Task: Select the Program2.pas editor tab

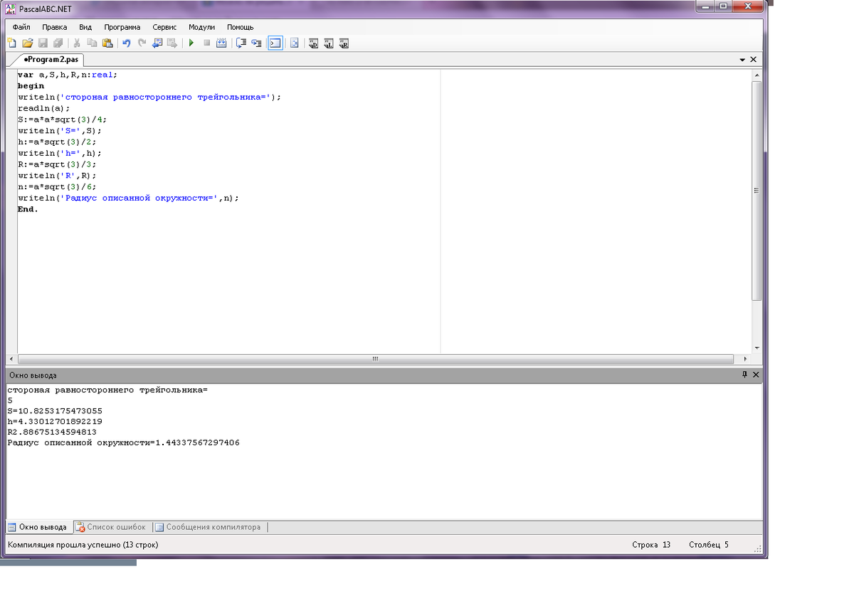Action: pos(51,60)
